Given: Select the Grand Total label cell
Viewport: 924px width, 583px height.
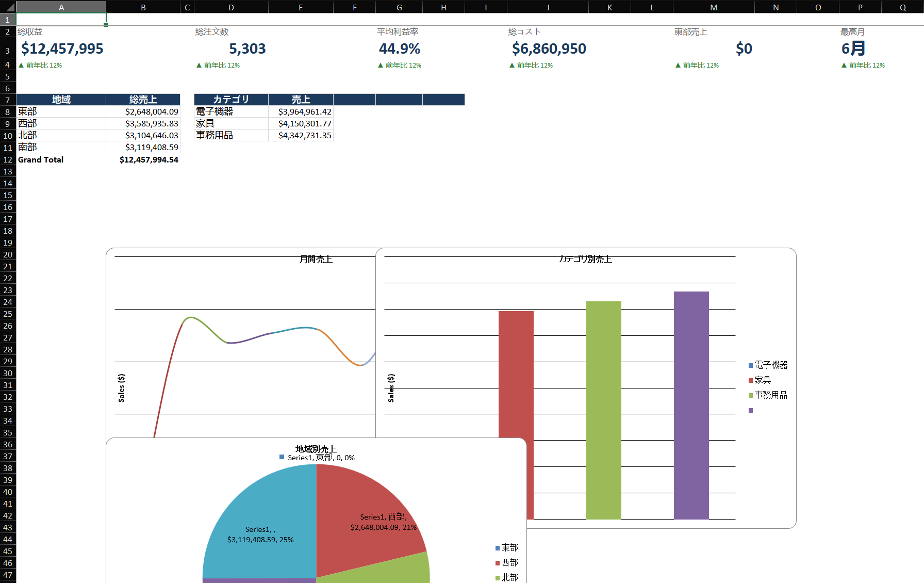Looking at the screenshot, I should click(61, 160).
